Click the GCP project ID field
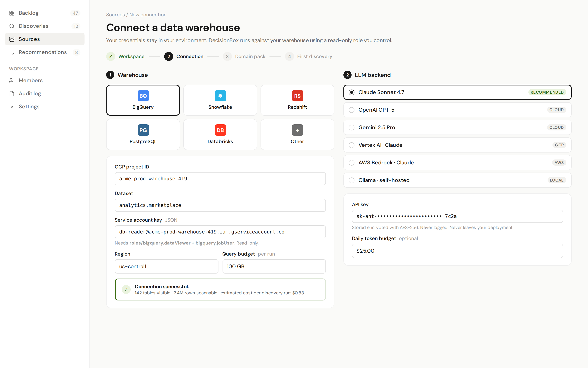 (x=220, y=179)
